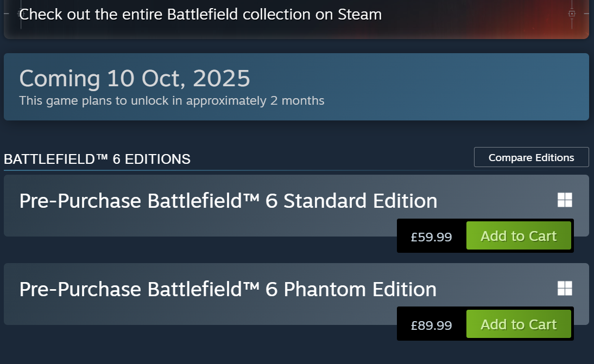This screenshot has height=364, width=594.
Task: Click the £59.99 price label
Action: click(431, 237)
